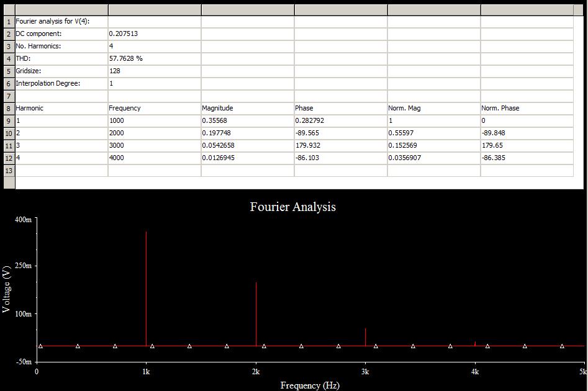Select the red spike at 2k Hz

tap(256, 313)
